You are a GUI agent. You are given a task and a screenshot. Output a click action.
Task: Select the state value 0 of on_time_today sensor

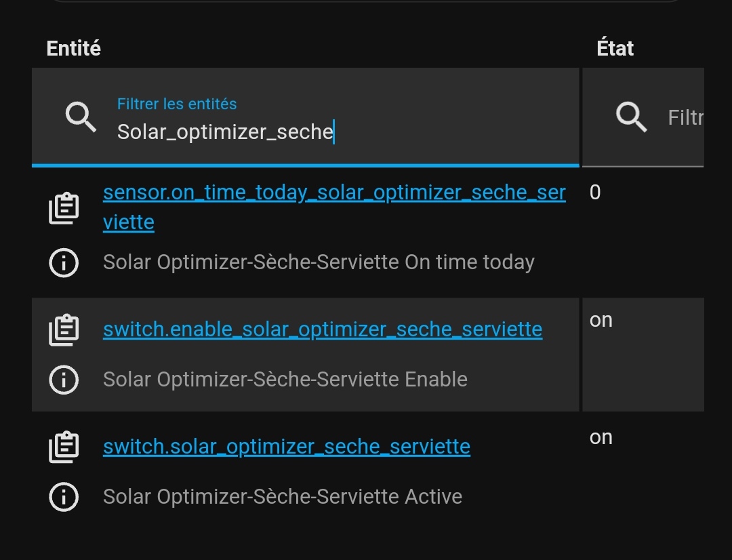tap(595, 193)
